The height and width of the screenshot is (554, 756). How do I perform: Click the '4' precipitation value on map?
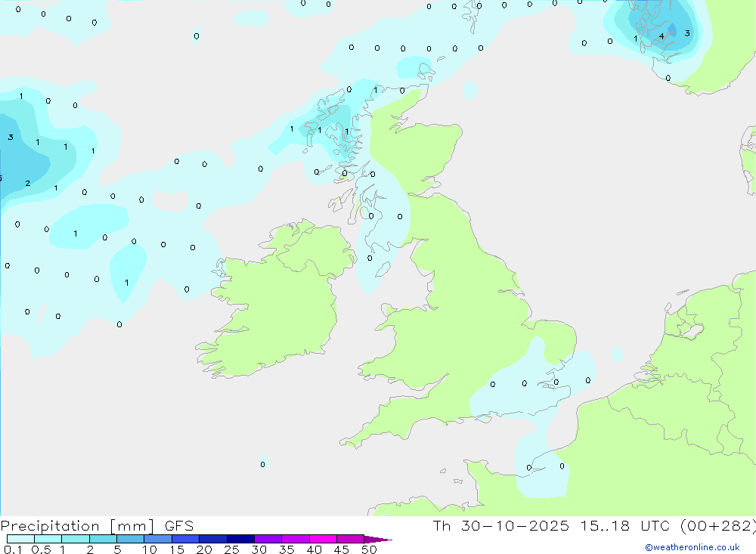point(661,36)
